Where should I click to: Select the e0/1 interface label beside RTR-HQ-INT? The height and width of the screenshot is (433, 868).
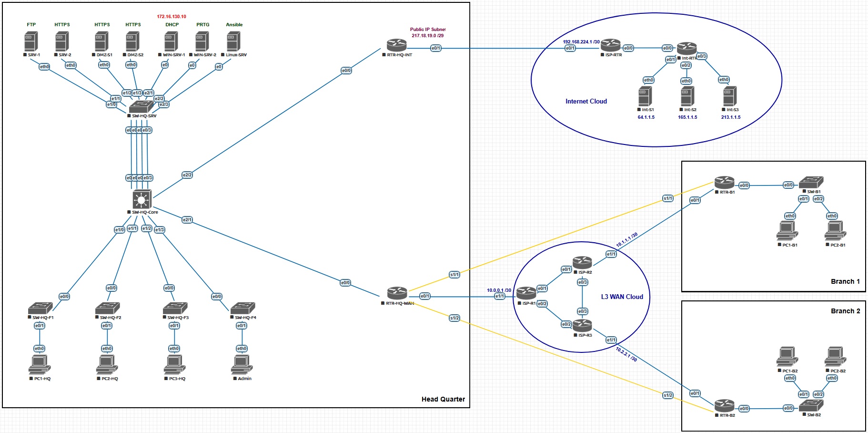coord(435,48)
